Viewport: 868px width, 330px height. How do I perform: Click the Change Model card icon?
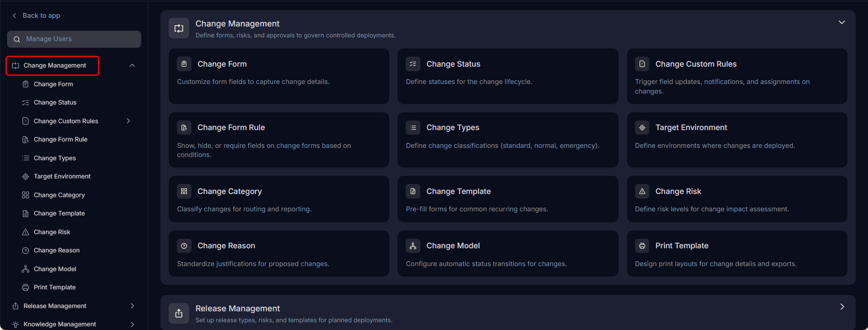[x=413, y=246]
